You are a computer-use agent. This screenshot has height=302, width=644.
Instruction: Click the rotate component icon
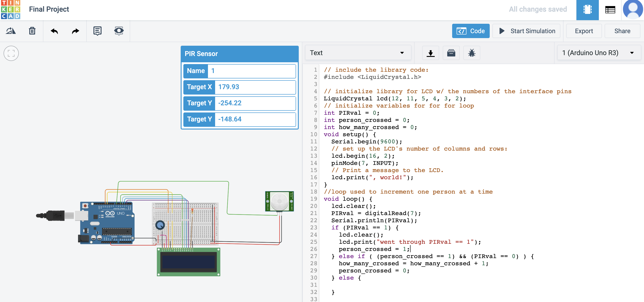tap(11, 31)
